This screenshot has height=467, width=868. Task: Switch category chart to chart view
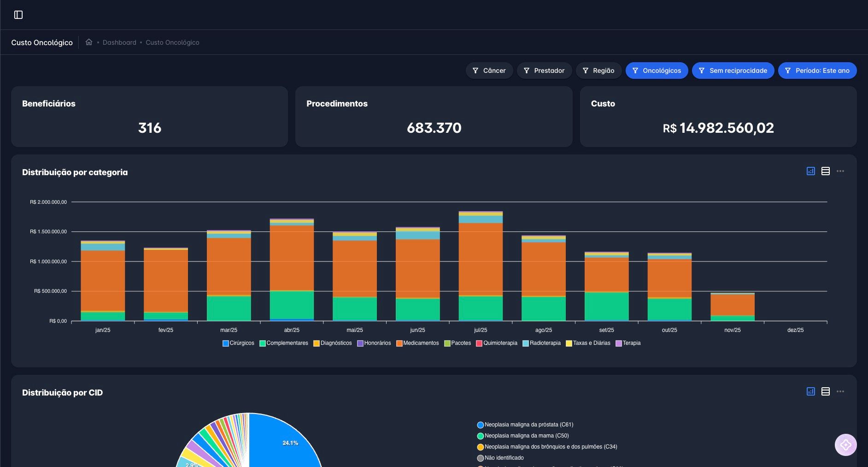coord(811,171)
